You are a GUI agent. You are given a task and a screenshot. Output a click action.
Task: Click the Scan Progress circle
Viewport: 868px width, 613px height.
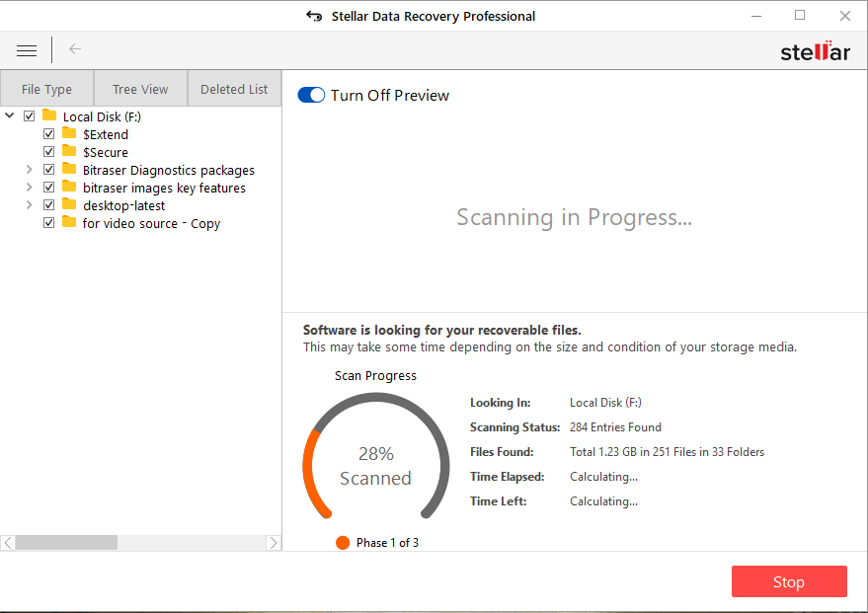pyautogui.click(x=375, y=455)
